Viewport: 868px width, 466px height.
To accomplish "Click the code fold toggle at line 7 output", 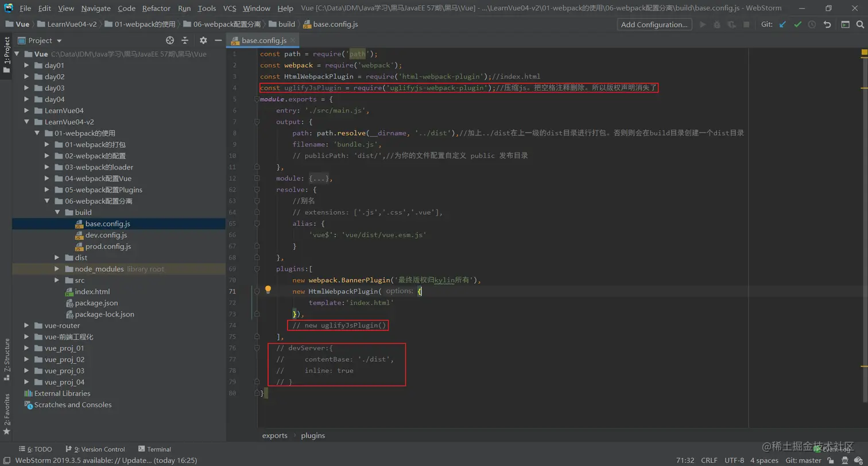I will 256,122.
